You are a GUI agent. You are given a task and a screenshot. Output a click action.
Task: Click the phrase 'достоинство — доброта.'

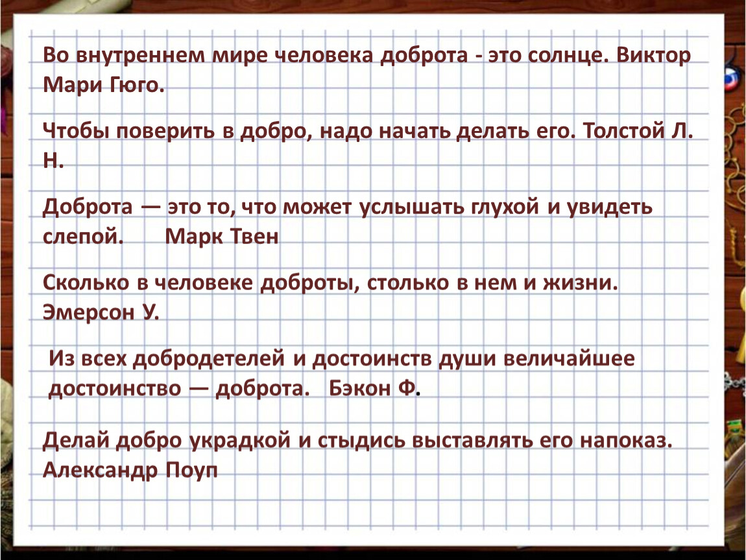coord(179,388)
